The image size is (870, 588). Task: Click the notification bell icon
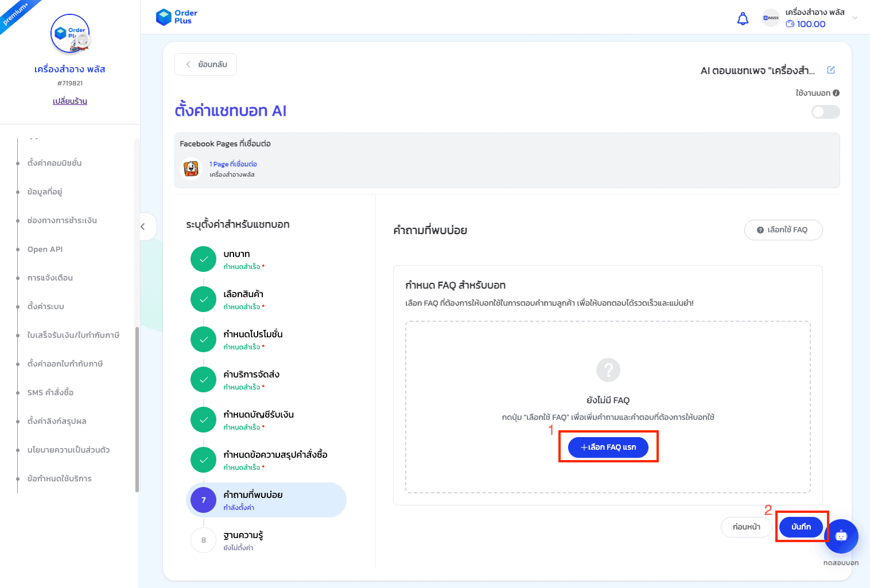(742, 18)
